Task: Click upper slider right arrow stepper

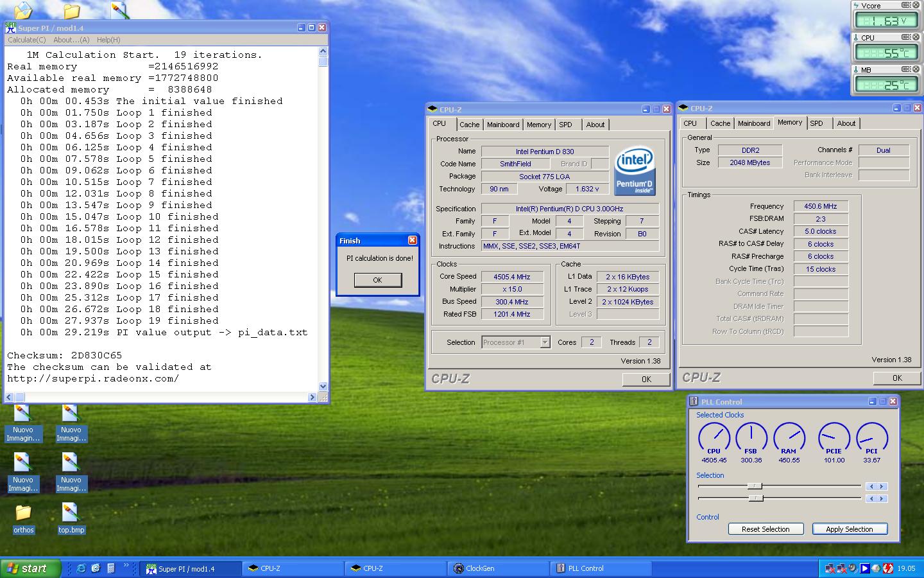Action: tap(882, 486)
